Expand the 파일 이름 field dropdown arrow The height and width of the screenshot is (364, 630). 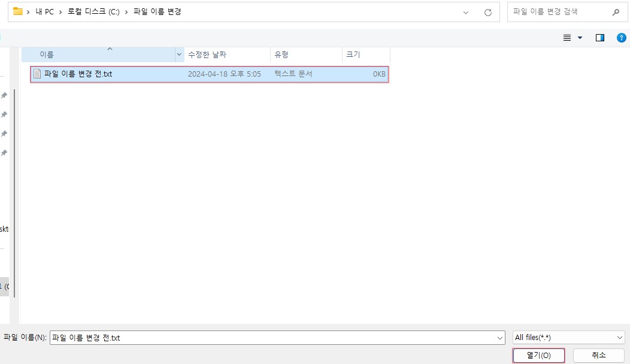point(500,338)
